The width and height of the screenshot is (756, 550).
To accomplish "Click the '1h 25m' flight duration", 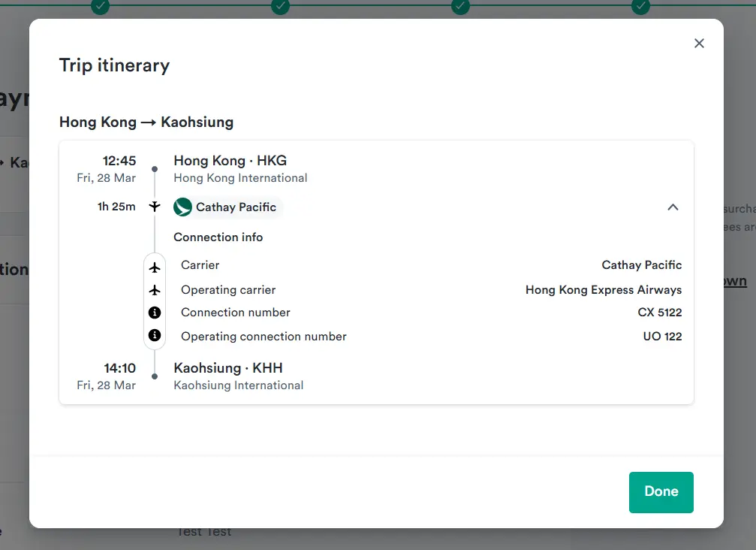I will [x=116, y=207].
